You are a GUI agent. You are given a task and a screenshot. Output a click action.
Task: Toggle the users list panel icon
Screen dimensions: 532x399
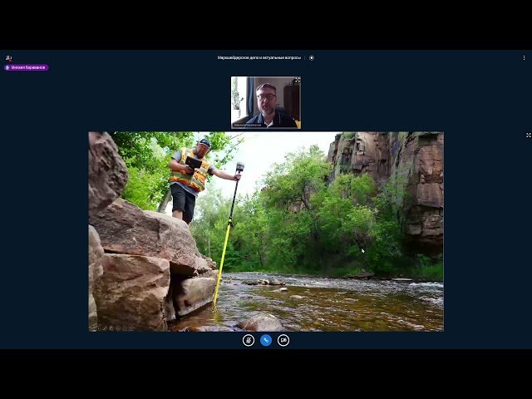click(8, 57)
